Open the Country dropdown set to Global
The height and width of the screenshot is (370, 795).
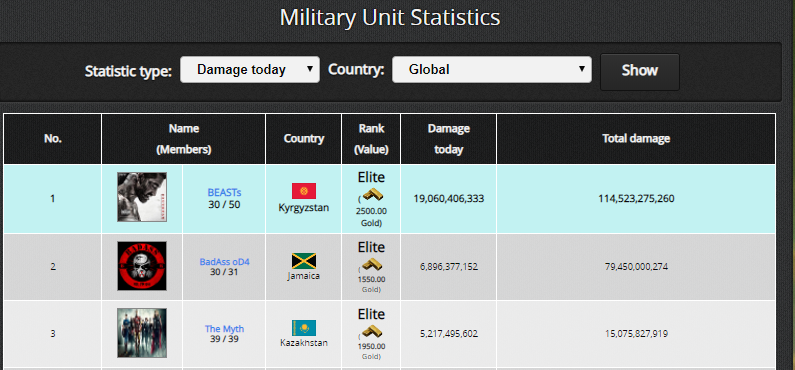pyautogui.click(x=492, y=69)
